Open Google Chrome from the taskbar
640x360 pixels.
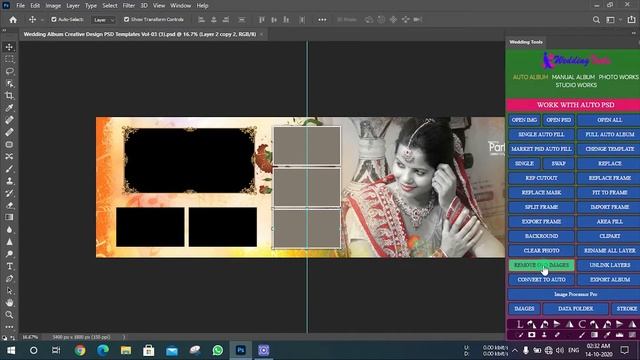click(x=80, y=350)
